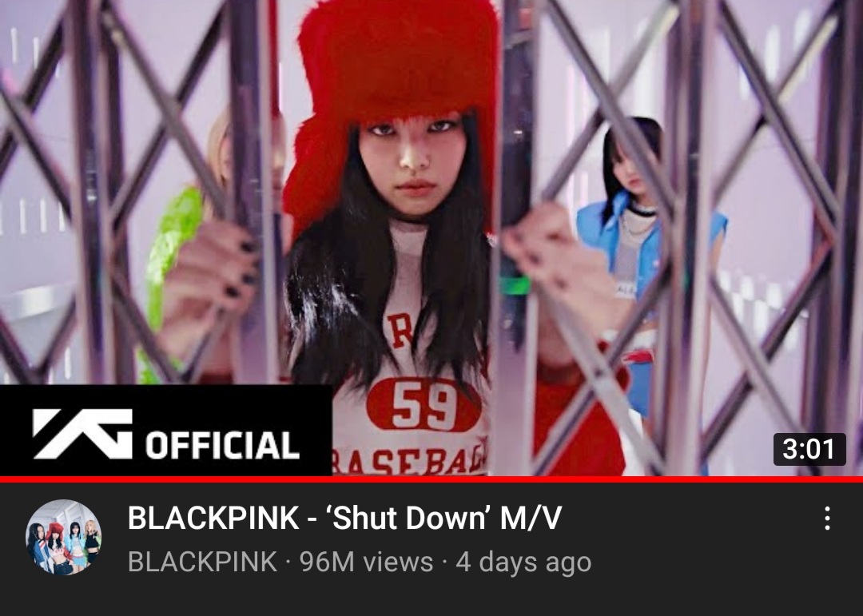Click the number 59 on the jersey
The width and height of the screenshot is (863, 616).
point(424,405)
